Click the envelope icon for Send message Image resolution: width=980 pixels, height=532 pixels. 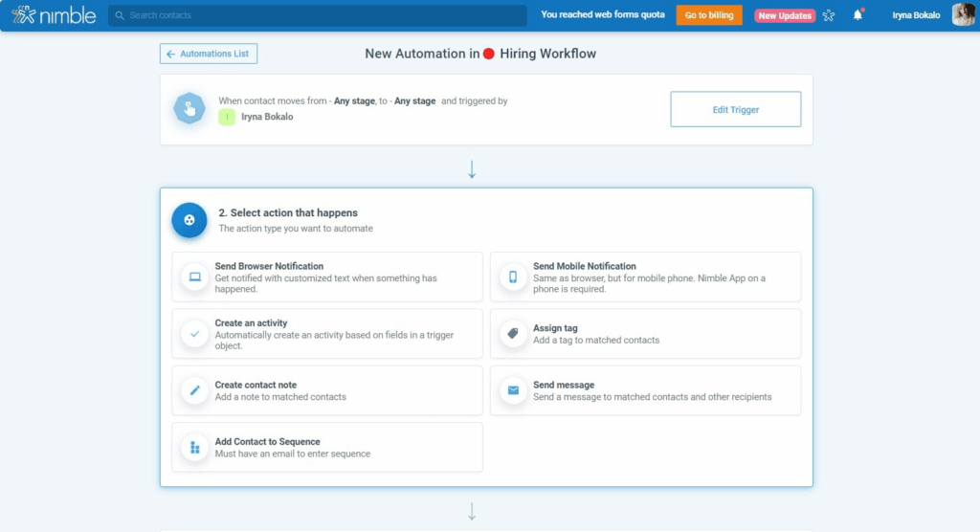513,390
